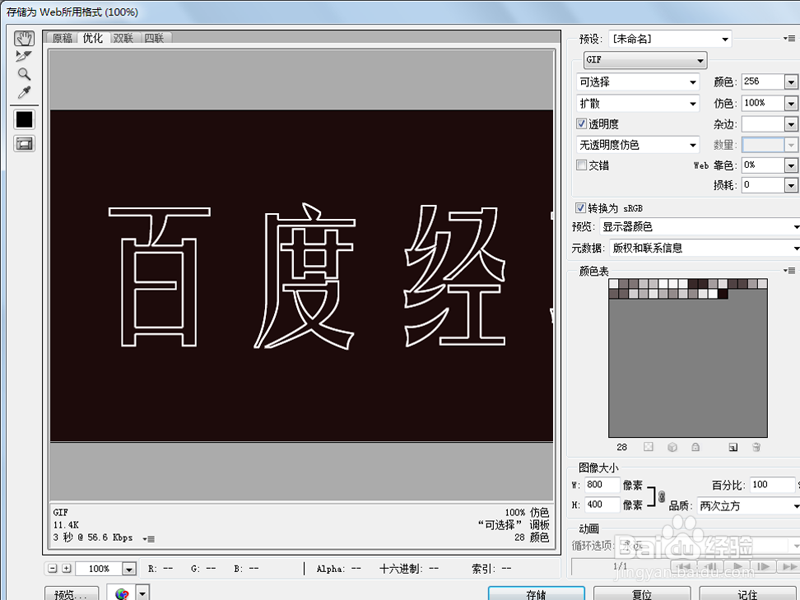
Task: Open the 预设 preset dropdown
Action: pos(670,39)
